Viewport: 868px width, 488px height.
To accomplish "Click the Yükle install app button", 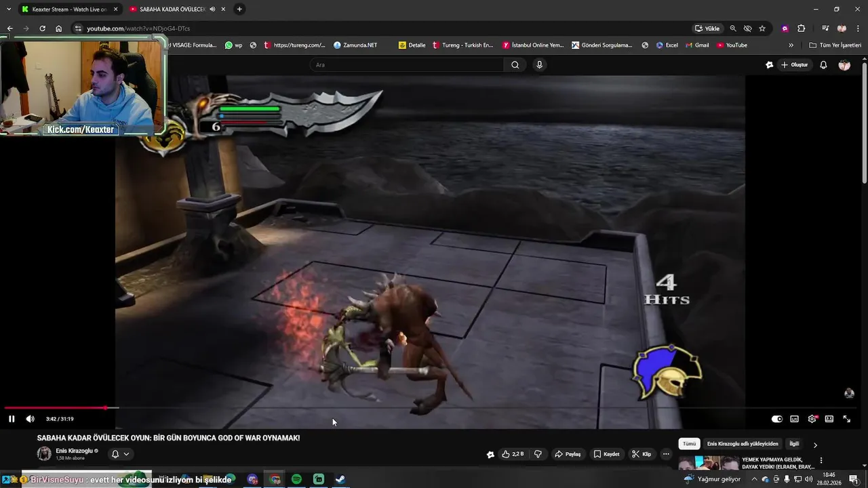I will (x=707, y=28).
